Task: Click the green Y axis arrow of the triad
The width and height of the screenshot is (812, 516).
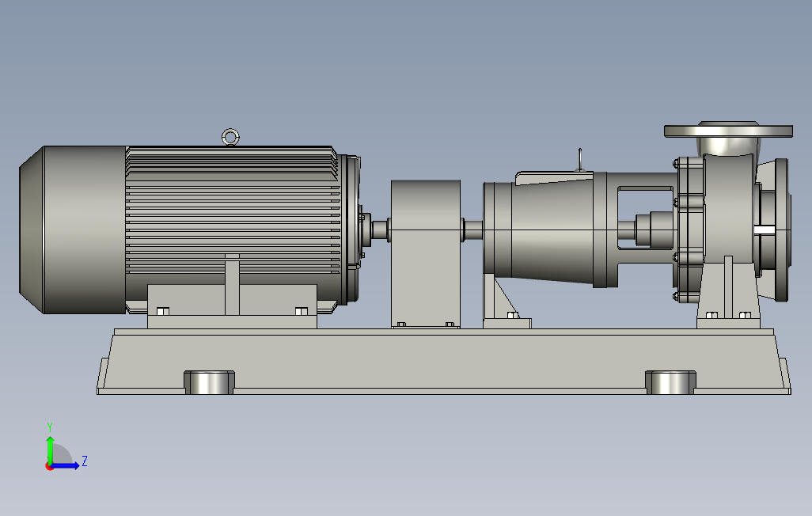Action: tap(50, 450)
